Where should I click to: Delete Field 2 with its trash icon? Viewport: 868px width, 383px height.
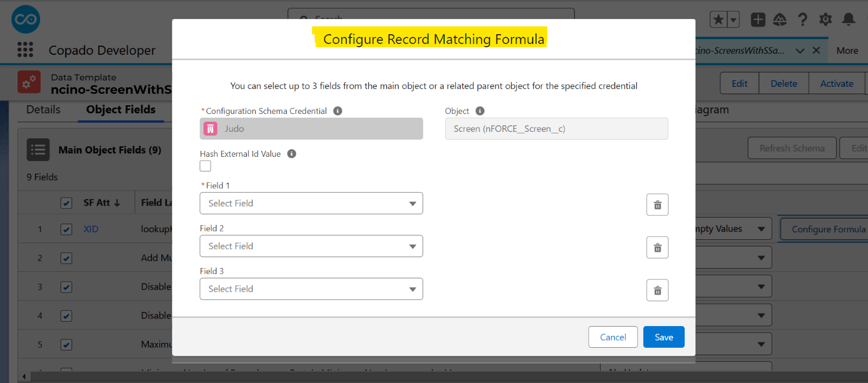[658, 247]
